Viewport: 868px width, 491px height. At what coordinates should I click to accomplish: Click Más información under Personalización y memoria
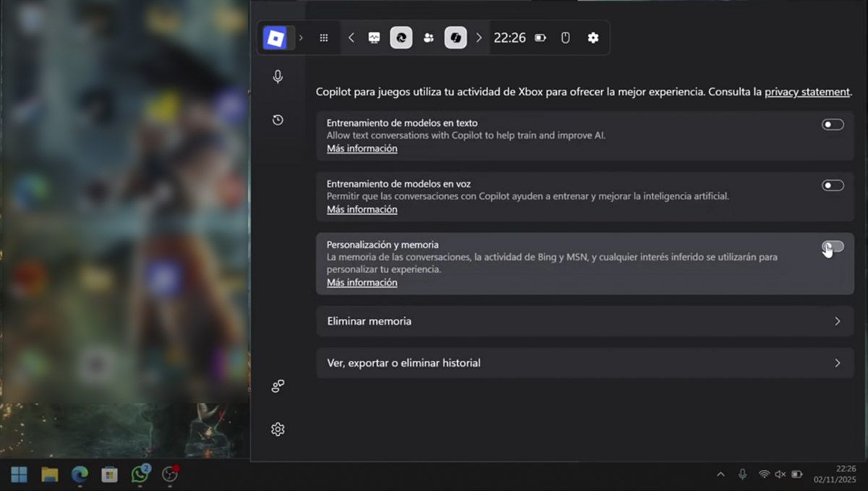point(362,283)
